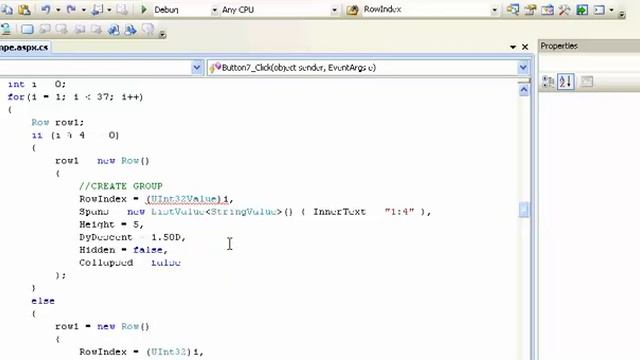
Task: Show properties in Categorized view
Action: pos(548,82)
